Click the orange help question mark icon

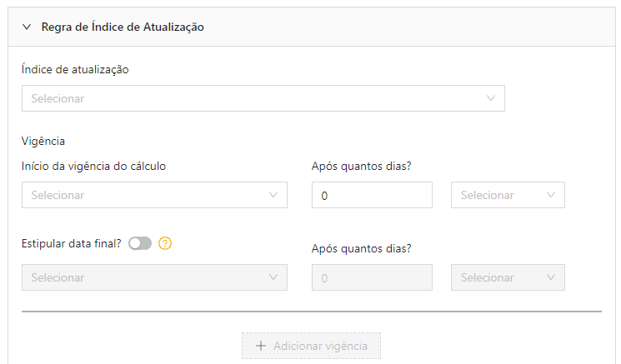(165, 243)
